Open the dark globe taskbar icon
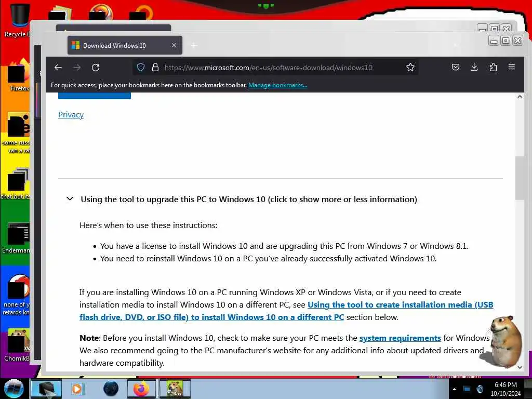 pos(111,389)
